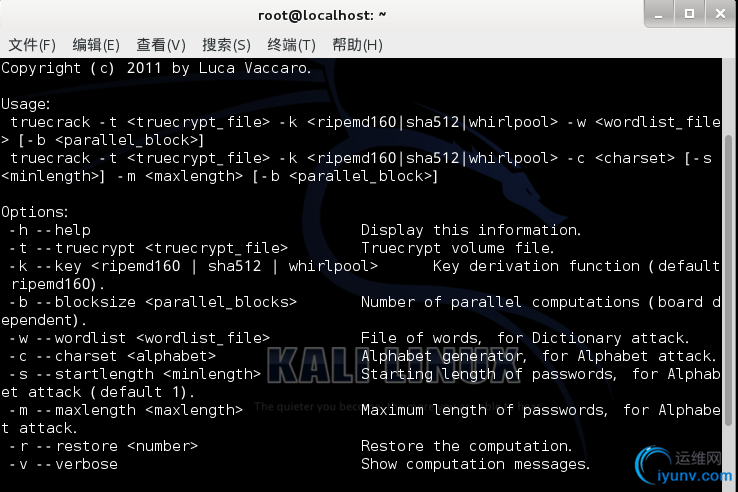The width and height of the screenshot is (738, 492).
Task: Click the iyunv.com watermark logo
Action: click(x=684, y=466)
